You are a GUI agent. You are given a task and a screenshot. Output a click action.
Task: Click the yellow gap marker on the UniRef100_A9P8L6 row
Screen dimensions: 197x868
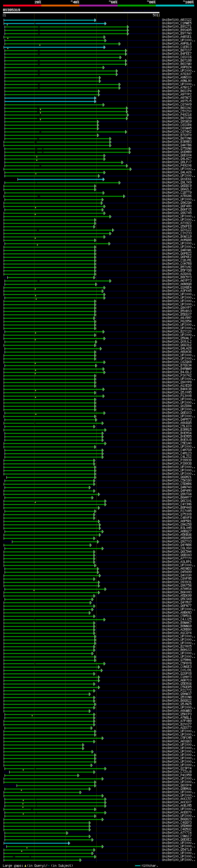click(40, 45)
